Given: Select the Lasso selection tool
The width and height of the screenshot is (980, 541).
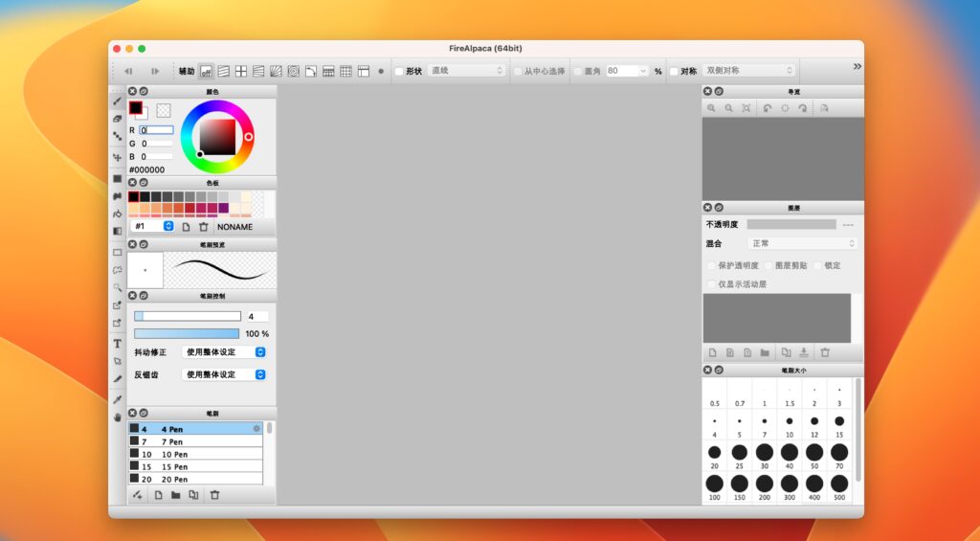Looking at the screenshot, I should pyautogui.click(x=117, y=270).
